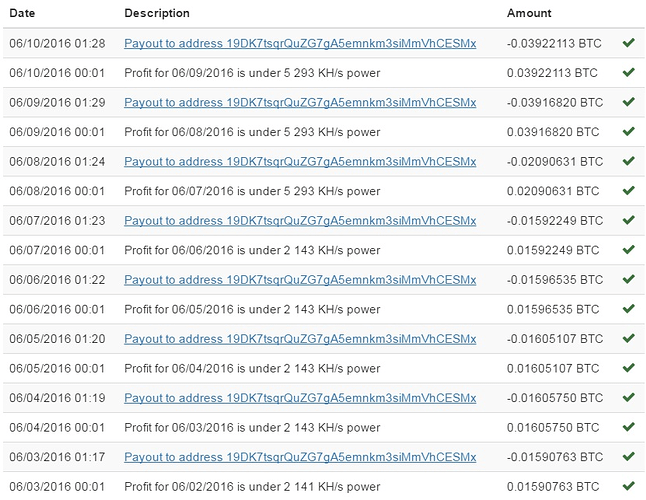Viewport: 646px width, 500px height.
Task: Open payout link dated 06/06/2016 01:22
Action: click(x=300, y=280)
